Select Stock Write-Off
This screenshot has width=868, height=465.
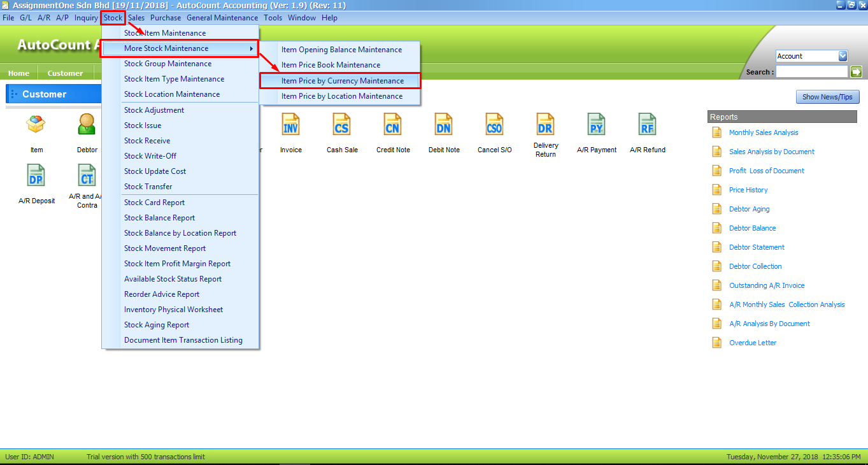click(180, 156)
